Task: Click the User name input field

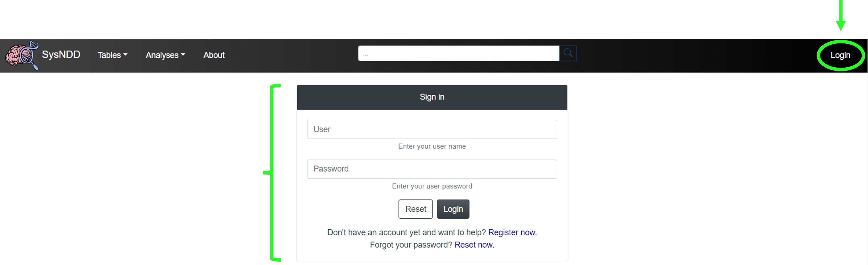Action: coord(432,129)
